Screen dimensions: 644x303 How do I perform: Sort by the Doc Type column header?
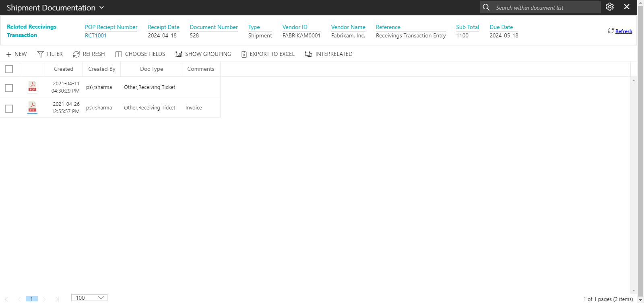(151, 69)
